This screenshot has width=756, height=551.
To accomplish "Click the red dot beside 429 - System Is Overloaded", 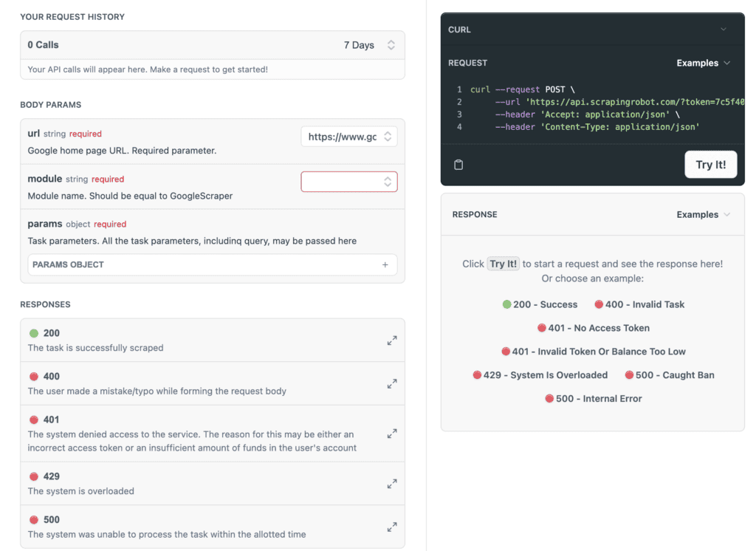I will [477, 374].
